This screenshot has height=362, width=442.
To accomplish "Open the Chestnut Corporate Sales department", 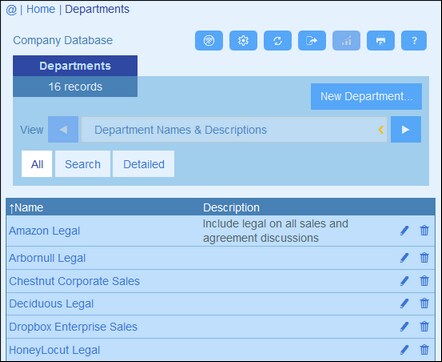I will click(x=74, y=281).
